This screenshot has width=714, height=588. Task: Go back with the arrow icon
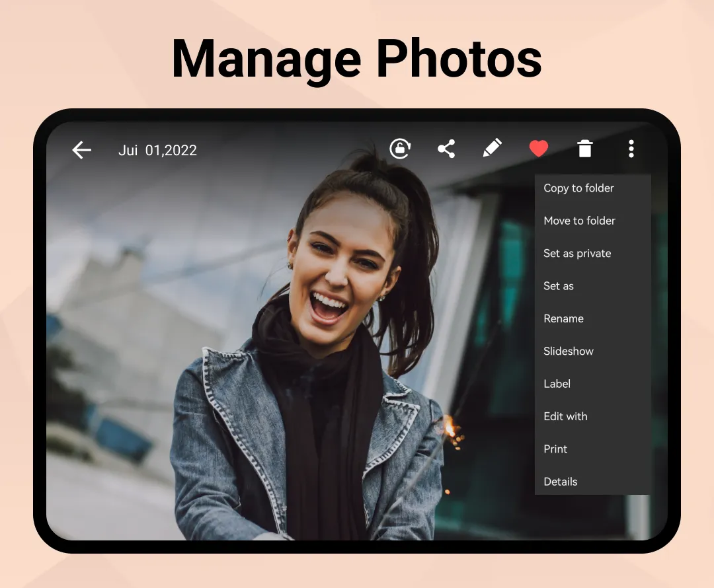coord(81,150)
